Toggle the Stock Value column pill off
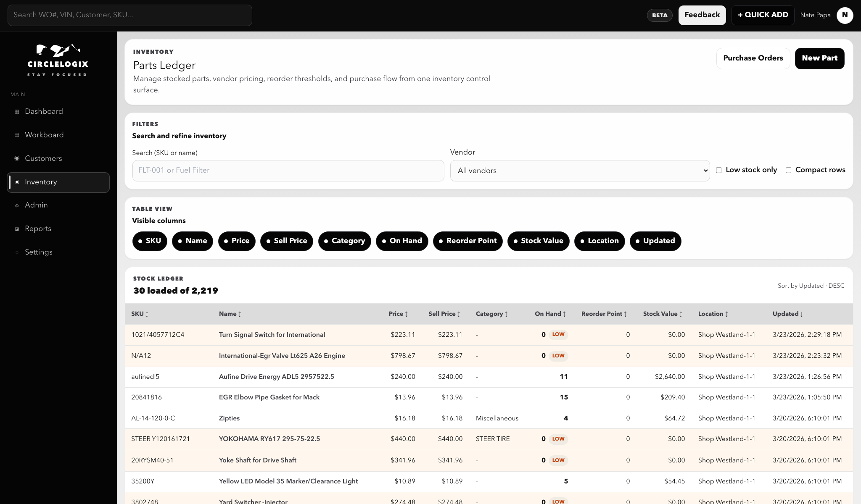The image size is (861, 504). point(538,241)
